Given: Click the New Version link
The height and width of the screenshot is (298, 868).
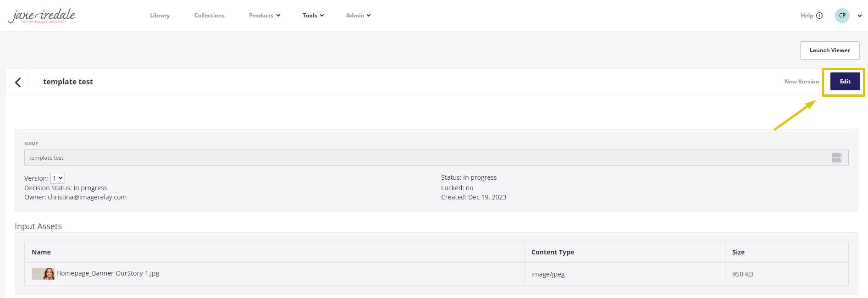Looking at the screenshot, I should click(x=802, y=82).
